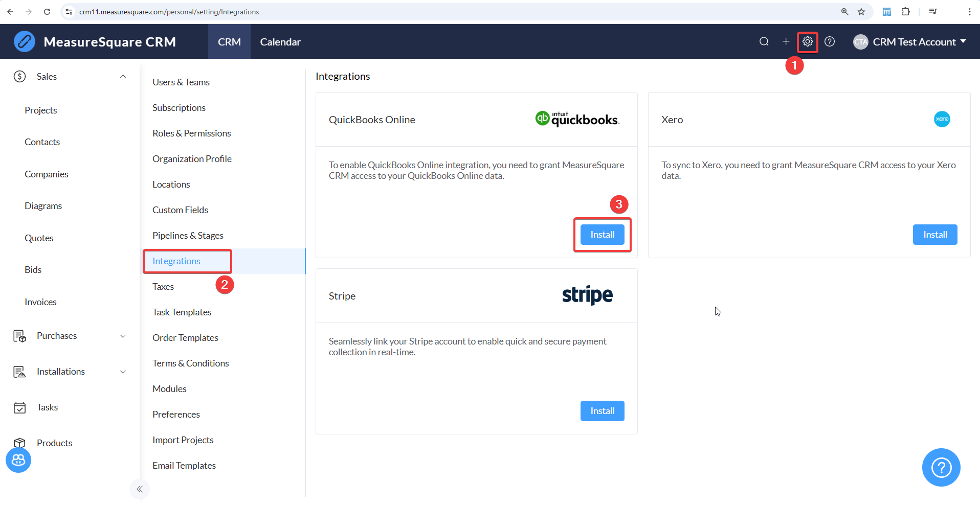This screenshot has width=980, height=506.
Task: Expand the Installations section chevron
Action: 123,372
